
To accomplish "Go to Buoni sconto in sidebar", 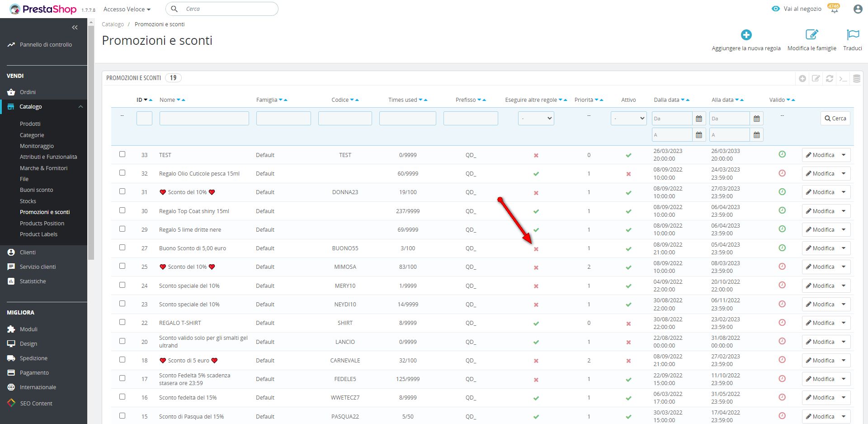I will click(x=37, y=190).
